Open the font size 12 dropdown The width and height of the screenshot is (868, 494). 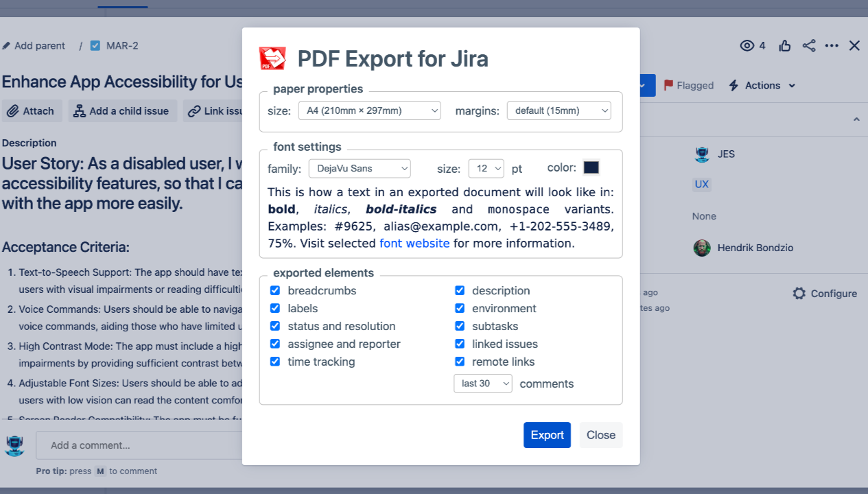tap(486, 169)
